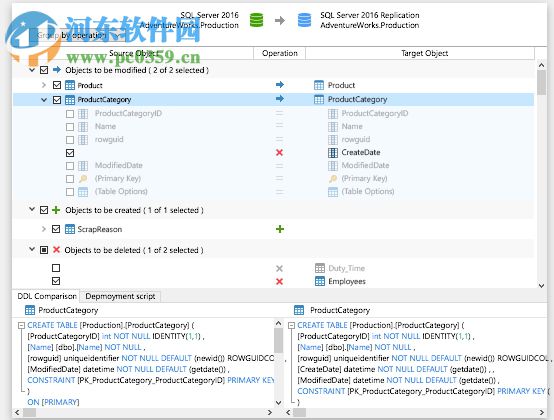Expand the Product table node

43,85
